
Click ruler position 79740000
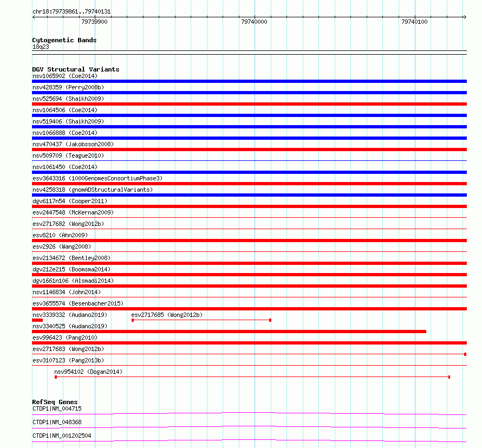[x=254, y=22]
